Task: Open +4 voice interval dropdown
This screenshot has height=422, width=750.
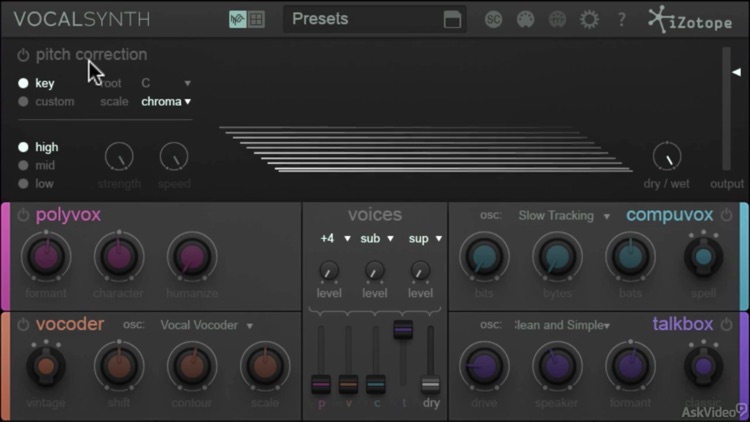Action: 335,238
